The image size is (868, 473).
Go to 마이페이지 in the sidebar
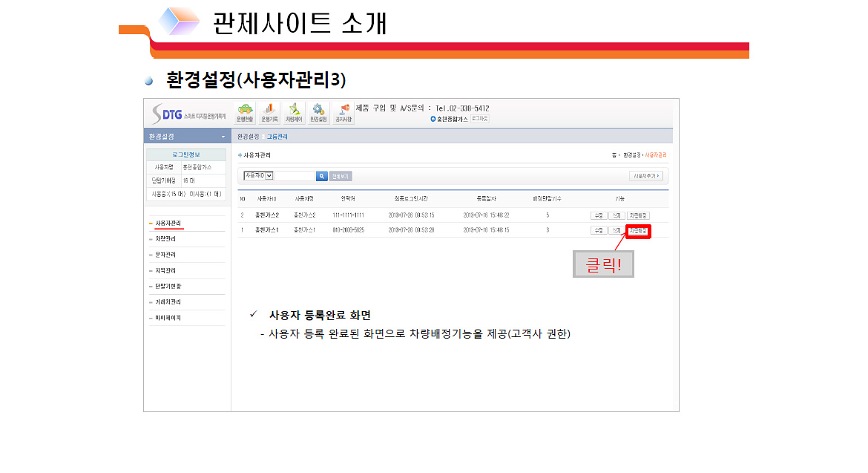168,318
